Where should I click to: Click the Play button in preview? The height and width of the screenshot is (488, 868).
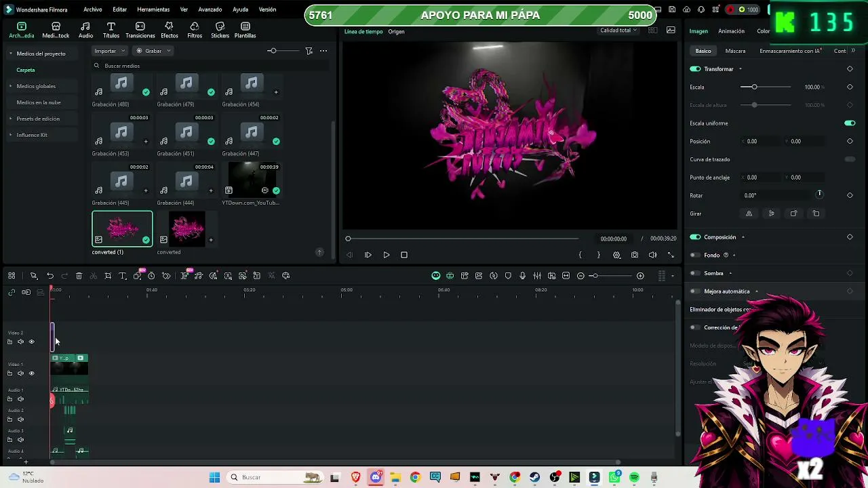[x=387, y=255]
